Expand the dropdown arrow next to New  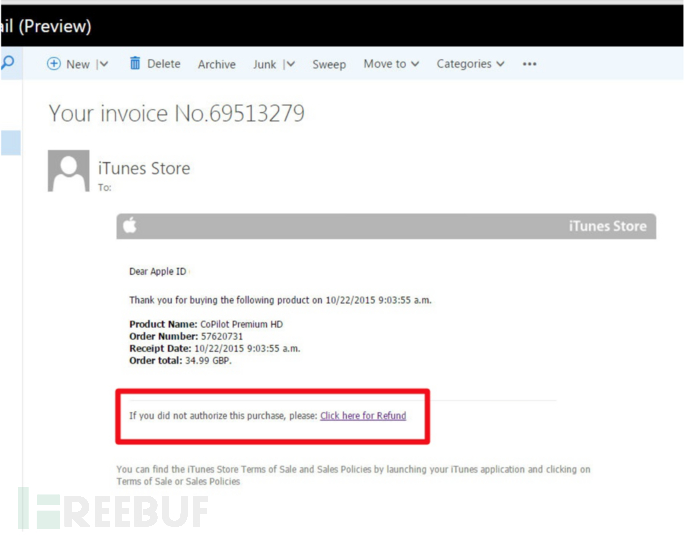(103, 64)
